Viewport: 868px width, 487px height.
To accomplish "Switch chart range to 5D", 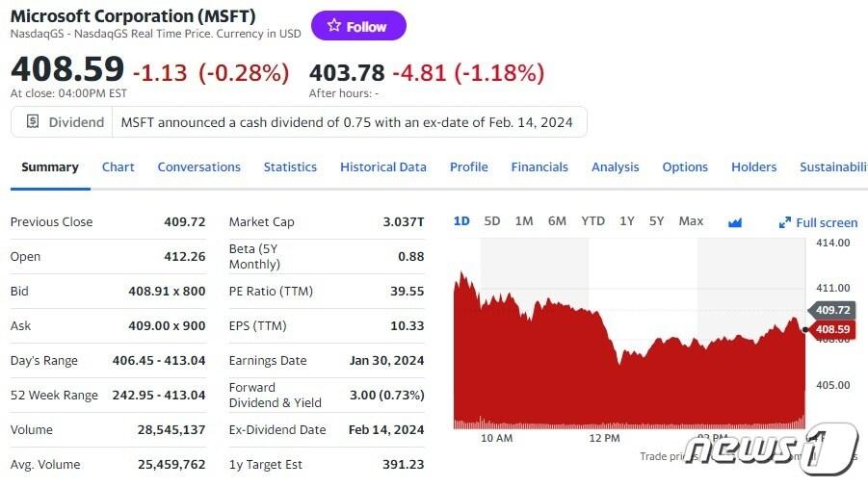I will 492,221.
